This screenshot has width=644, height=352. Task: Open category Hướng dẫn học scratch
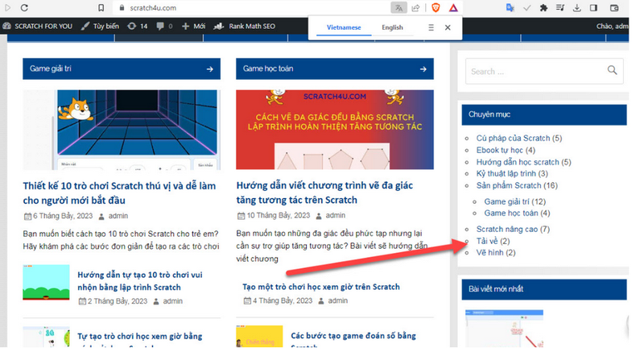(518, 162)
